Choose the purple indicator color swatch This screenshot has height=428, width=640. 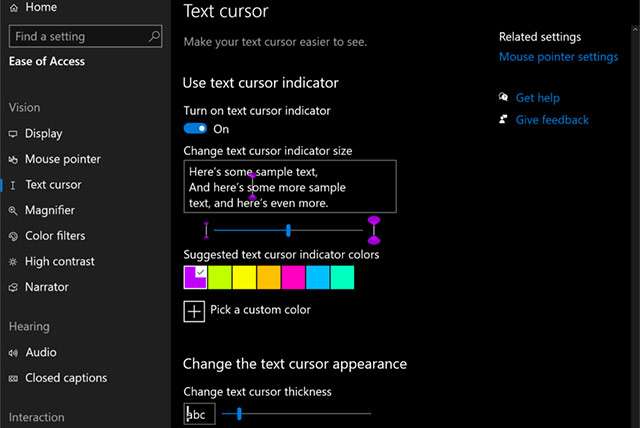[x=195, y=277]
